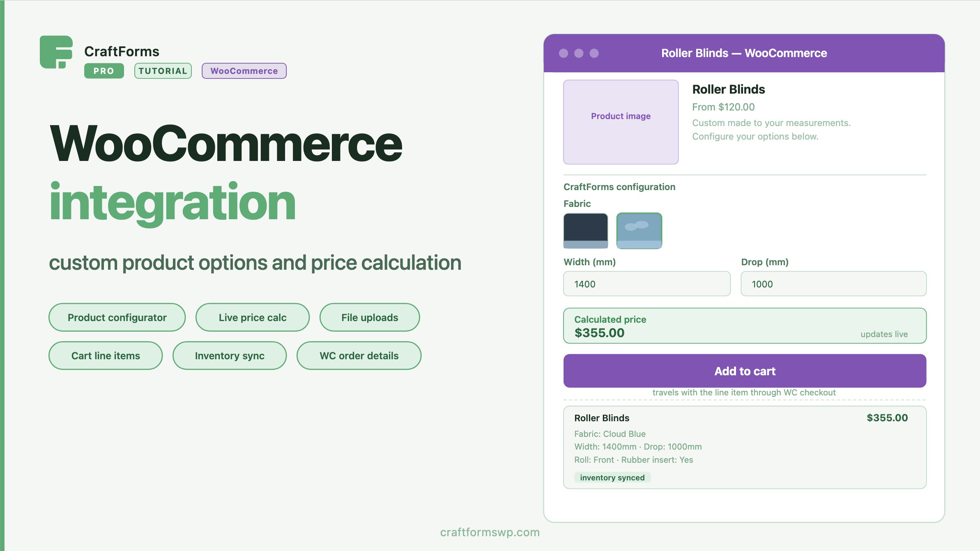Click the TUTORIAL badge
The width and height of the screenshot is (980, 551).
click(x=163, y=71)
